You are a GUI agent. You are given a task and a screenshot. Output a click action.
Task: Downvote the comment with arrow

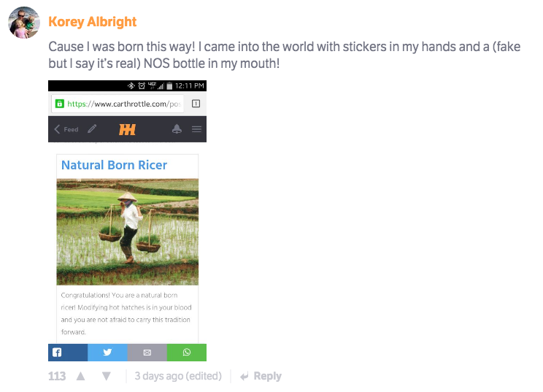click(x=107, y=376)
